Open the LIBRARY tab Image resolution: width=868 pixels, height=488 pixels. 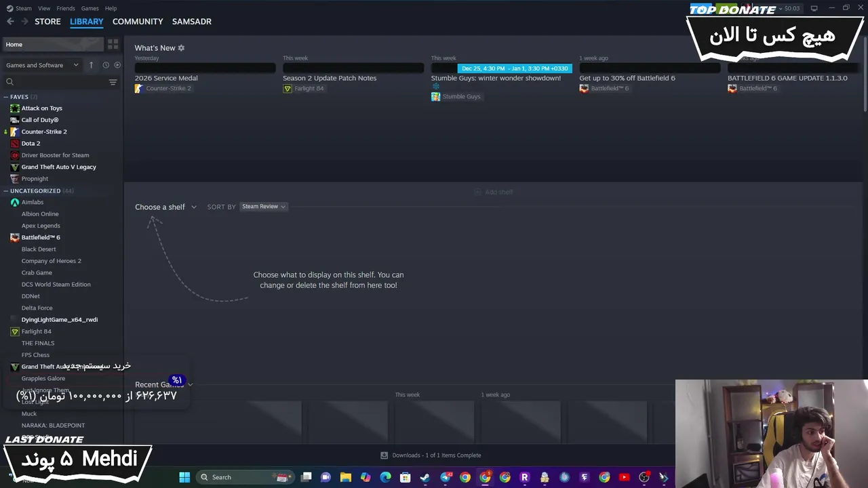[87, 22]
